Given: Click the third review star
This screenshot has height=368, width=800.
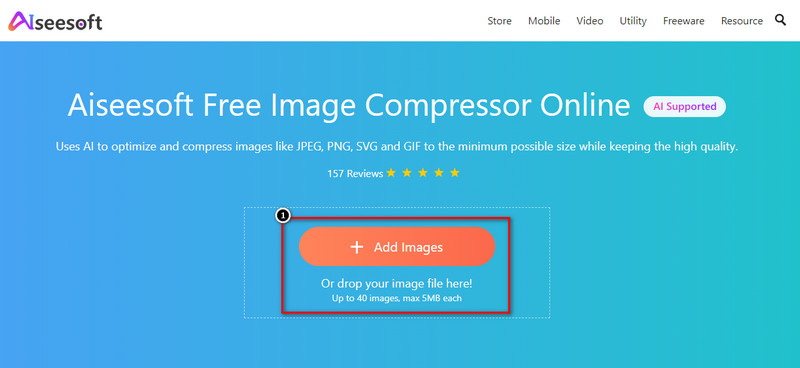Looking at the screenshot, I should 422,173.
